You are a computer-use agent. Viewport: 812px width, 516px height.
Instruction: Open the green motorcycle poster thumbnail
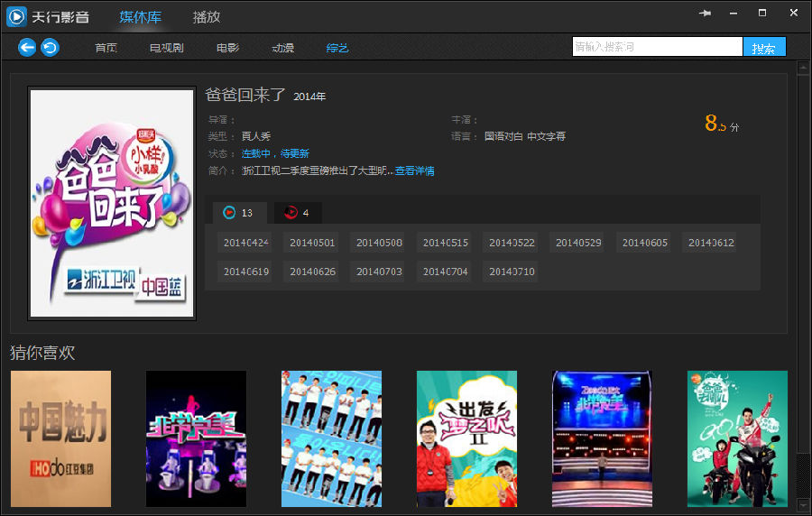[737, 439]
